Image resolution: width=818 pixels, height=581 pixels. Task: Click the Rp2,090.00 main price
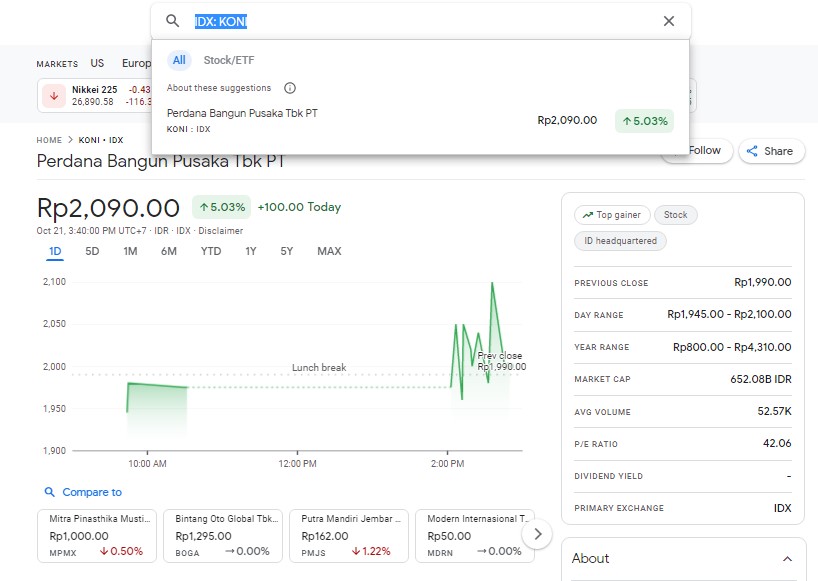point(109,208)
